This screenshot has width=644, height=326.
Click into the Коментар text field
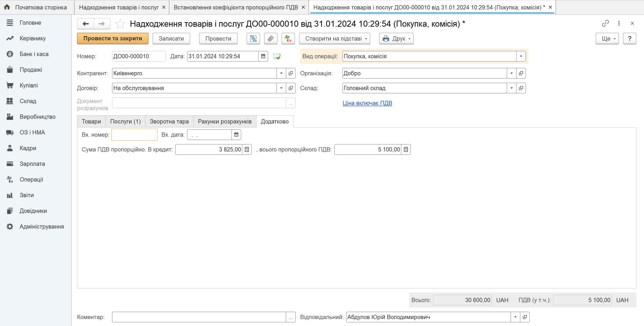pyautogui.click(x=199, y=317)
